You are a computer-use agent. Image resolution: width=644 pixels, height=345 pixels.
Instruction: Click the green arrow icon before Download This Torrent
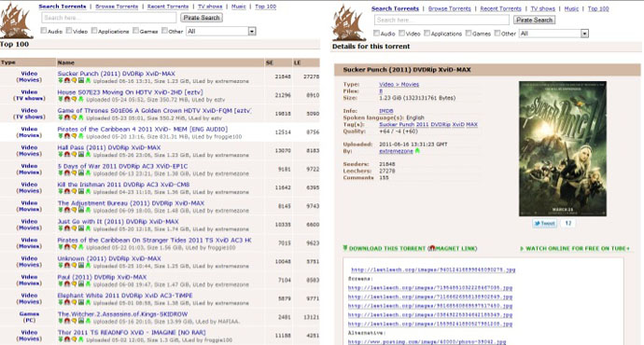pyautogui.click(x=345, y=248)
